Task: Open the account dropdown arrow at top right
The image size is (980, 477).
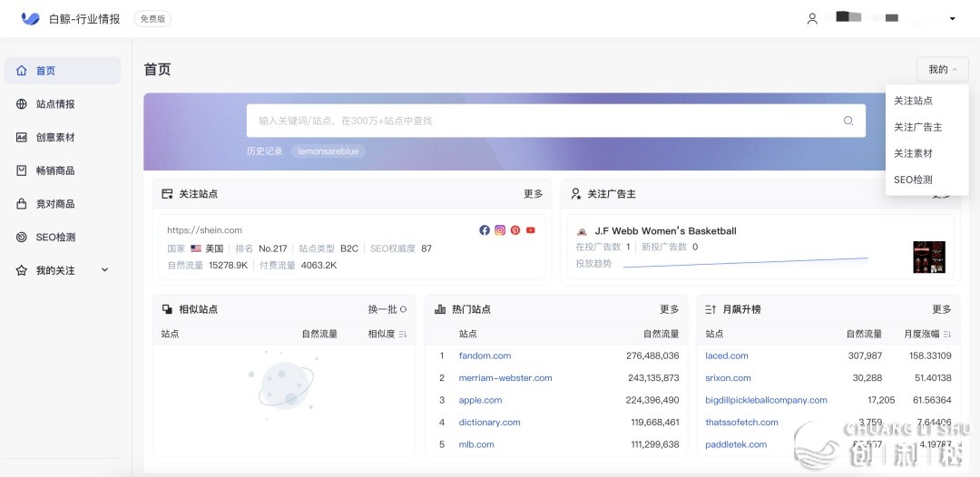Action: 952,19
